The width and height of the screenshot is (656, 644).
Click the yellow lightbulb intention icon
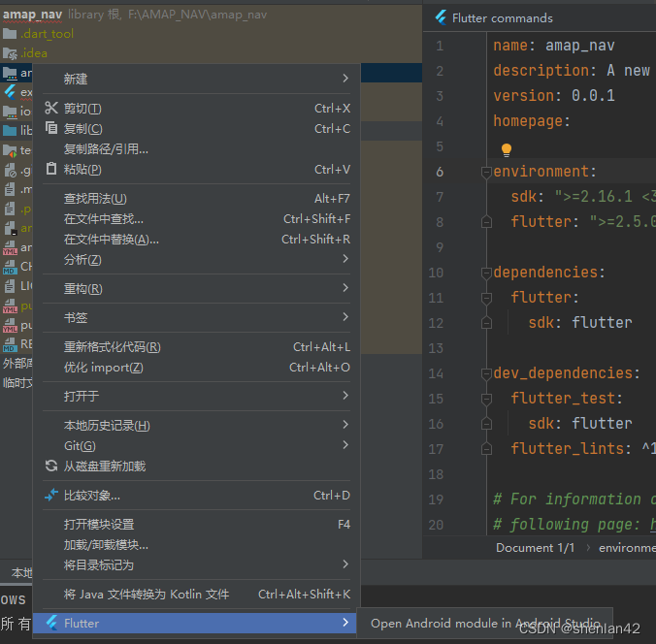click(x=507, y=149)
